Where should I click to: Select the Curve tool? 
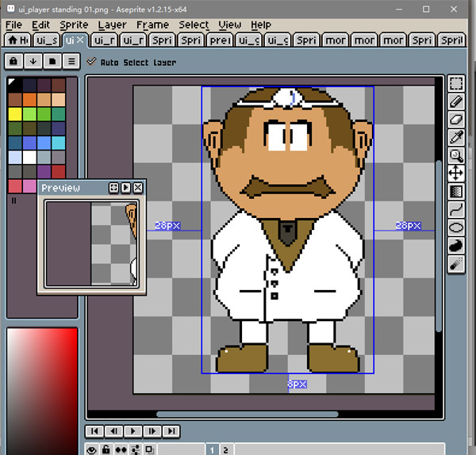coord(456,210)
